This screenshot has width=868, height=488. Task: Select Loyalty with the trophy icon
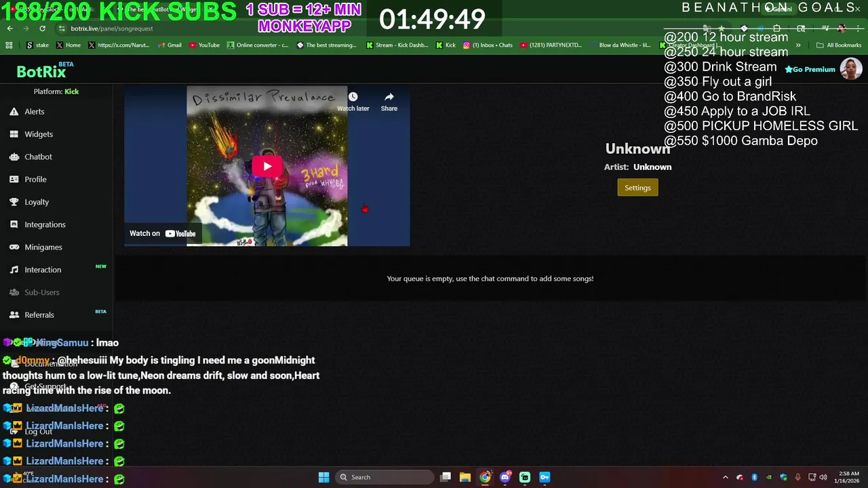pyautogui.click(x=37, y=202)
